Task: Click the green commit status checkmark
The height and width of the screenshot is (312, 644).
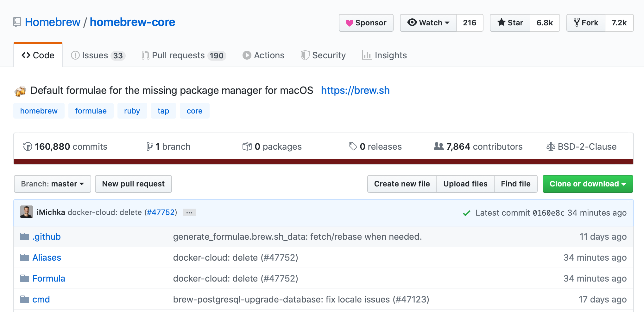Action: [x=466, y=213]
